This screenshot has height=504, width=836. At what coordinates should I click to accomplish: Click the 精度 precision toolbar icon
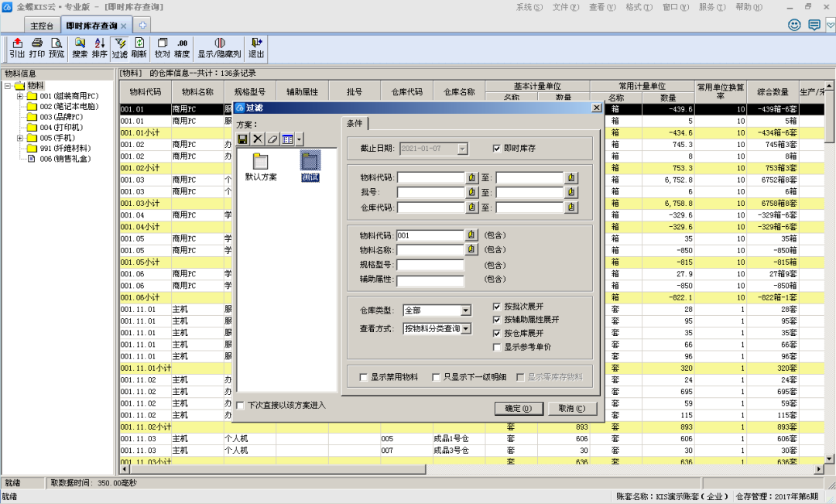point(182,48)
